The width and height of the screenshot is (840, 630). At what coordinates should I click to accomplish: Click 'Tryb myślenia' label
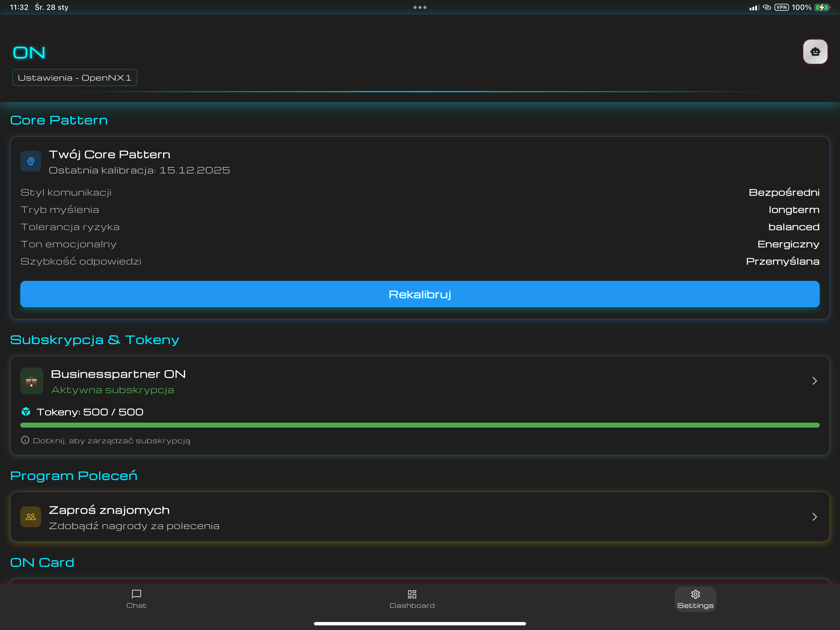[60, 210]
